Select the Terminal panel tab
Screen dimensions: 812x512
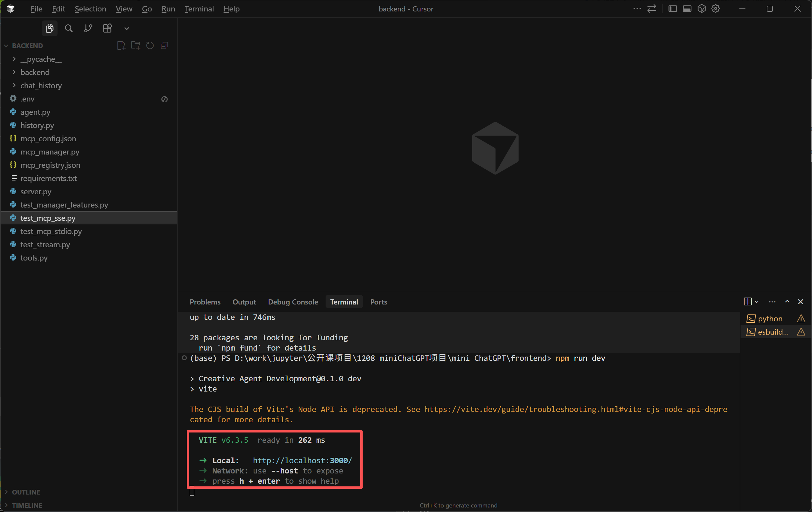pyautogui.click(x=344, y=302)
